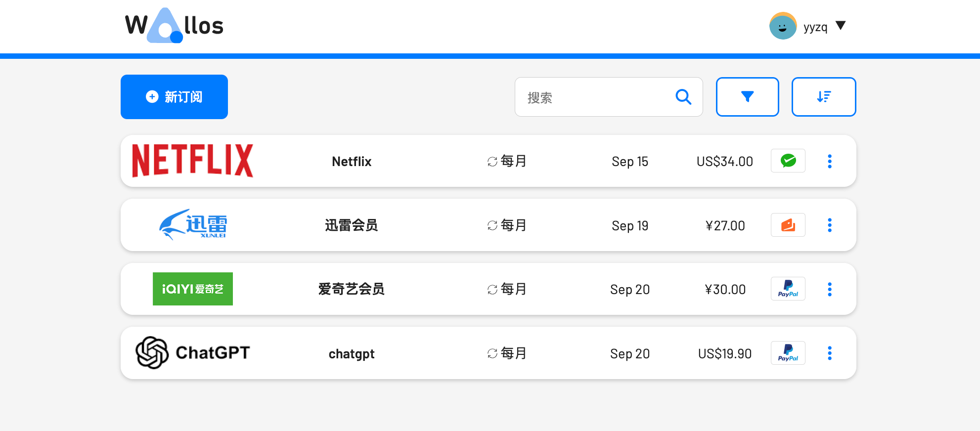The image size is (980, 431).
Task: Open the filter subscriptions funnel button
Action: tap(747, 97)
